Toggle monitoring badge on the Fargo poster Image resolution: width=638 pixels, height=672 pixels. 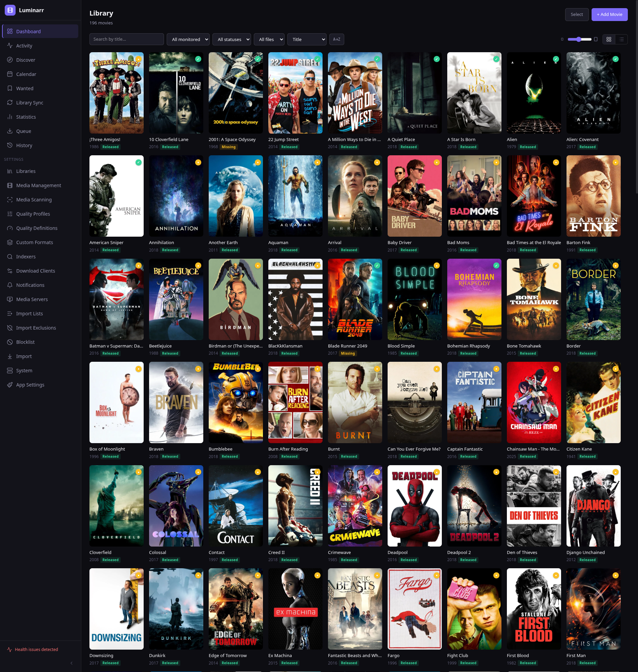click(436, 575)
